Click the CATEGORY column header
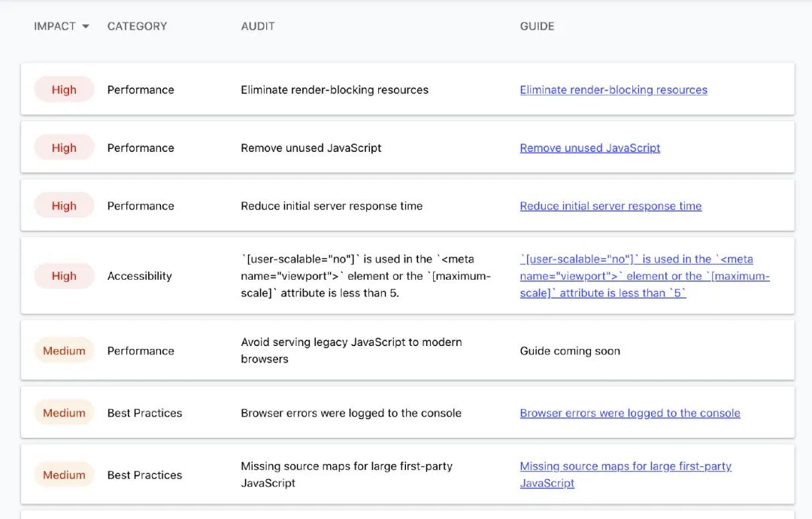This screenshot has width=812, height=519. (138, 26)
